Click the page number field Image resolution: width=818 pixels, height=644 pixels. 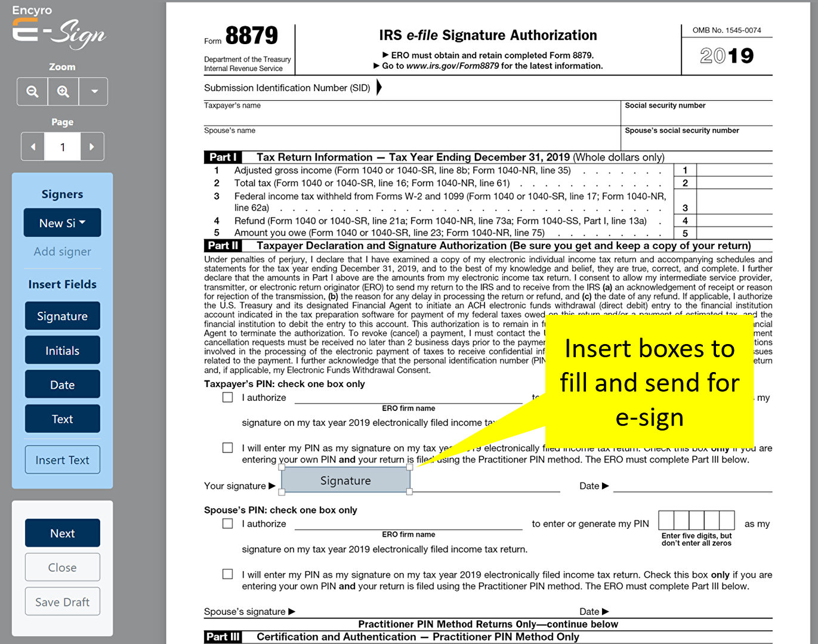63,147
